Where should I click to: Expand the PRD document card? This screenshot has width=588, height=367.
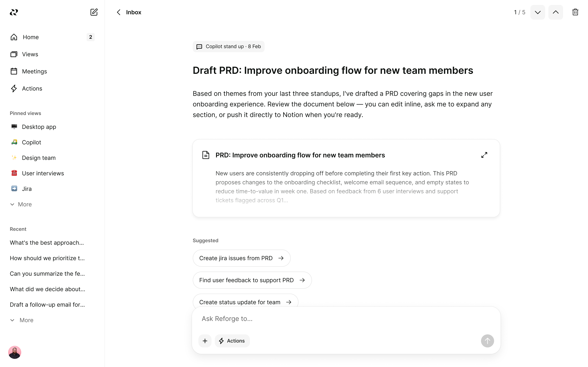[484, 155]
